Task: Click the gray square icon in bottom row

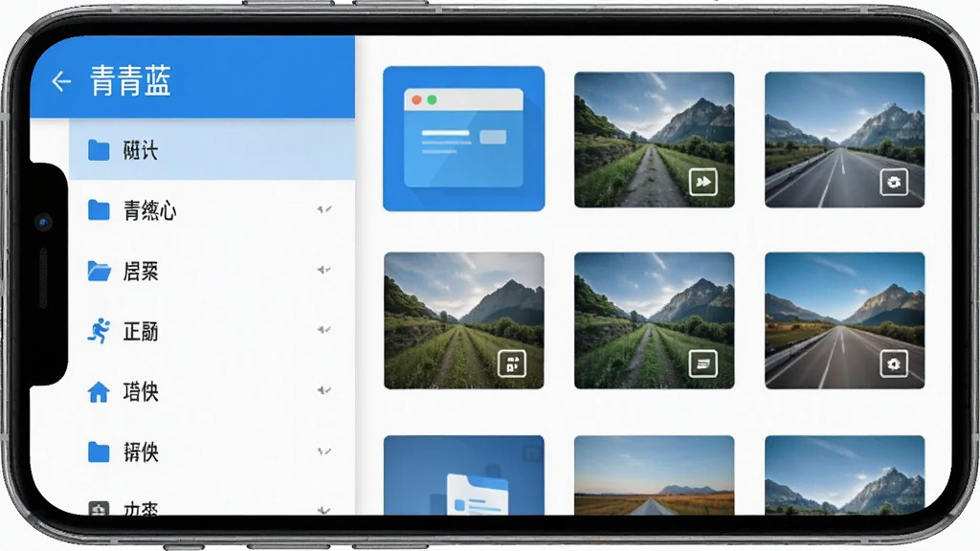Action: (x=99, y=508)
